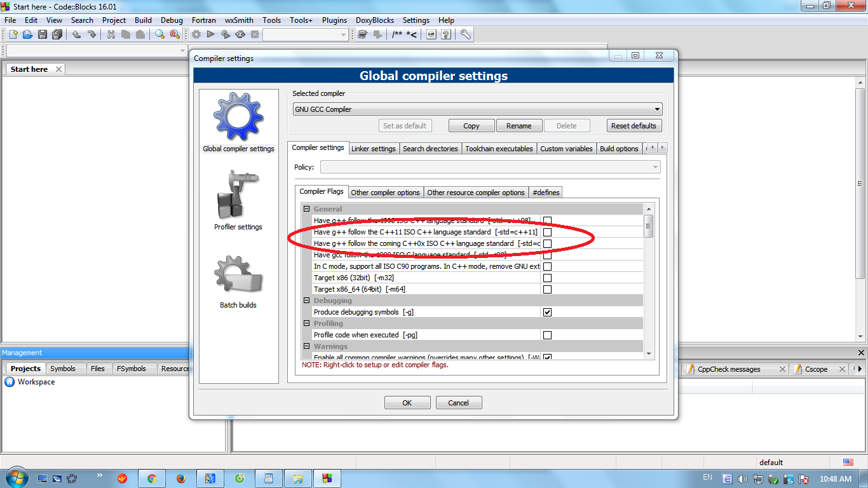Click the flags list scroll-down arrow

click(x=649, y=353)
